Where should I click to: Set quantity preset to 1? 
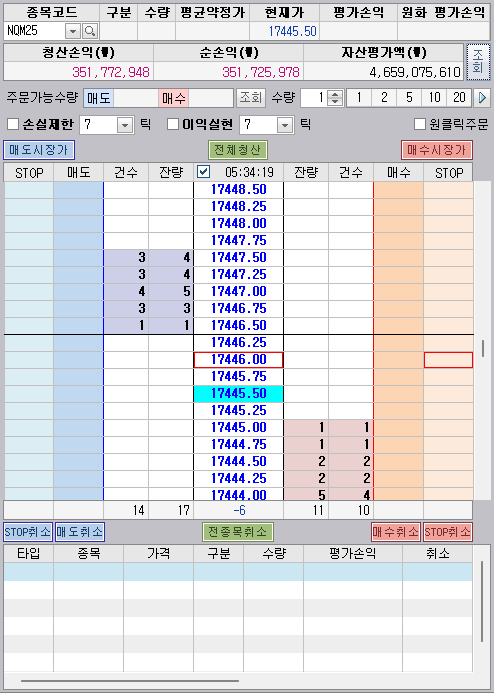coord(359,97)
